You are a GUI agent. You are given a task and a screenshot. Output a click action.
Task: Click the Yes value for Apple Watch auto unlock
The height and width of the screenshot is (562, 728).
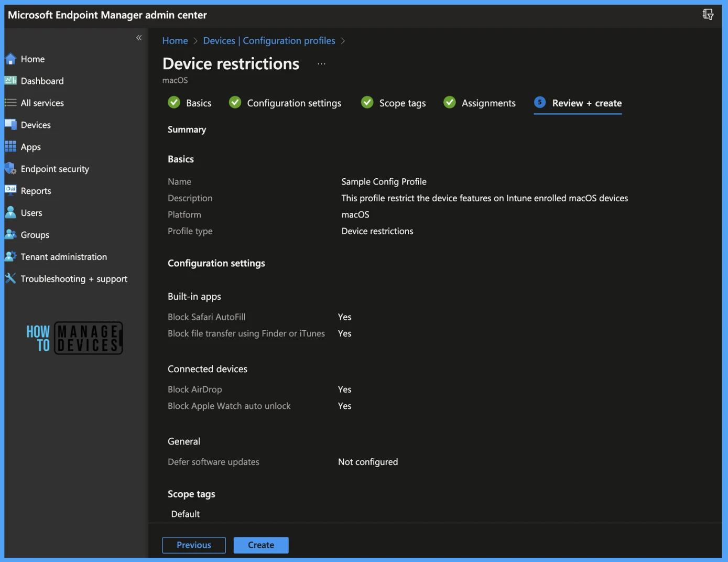point(345,406)
